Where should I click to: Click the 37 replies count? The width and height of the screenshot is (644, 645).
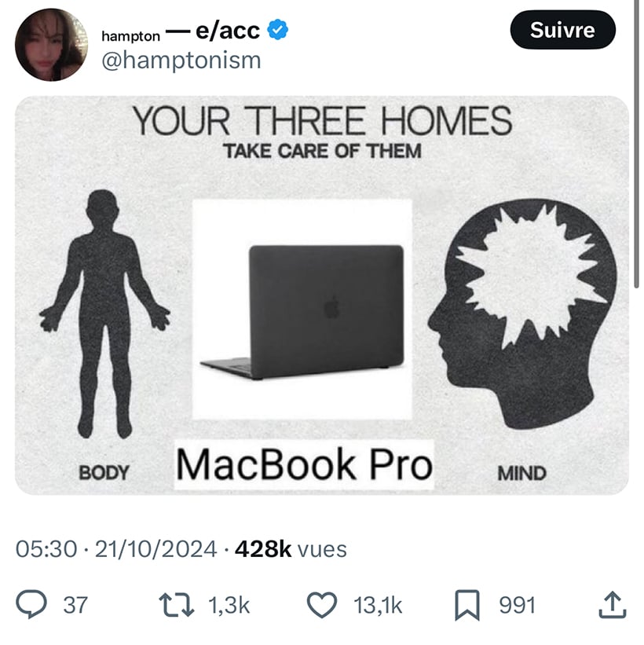tap(75, 605)
